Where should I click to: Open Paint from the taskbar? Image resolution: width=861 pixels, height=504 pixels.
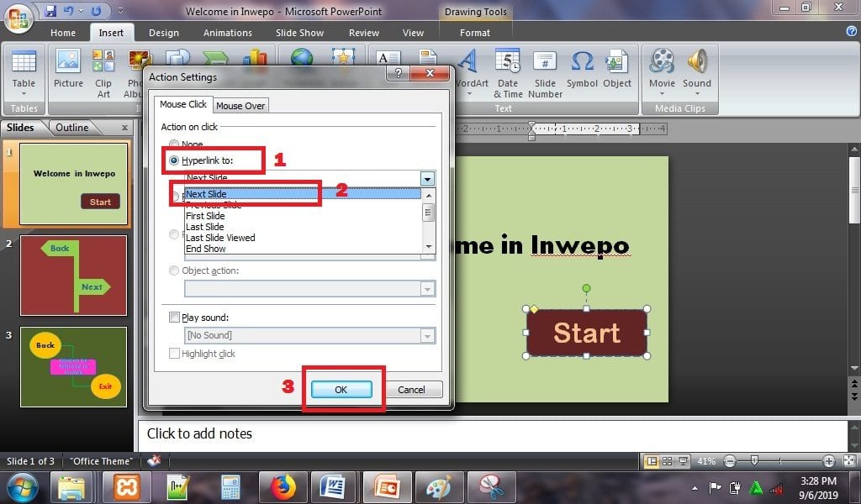(x=439, y=486)
